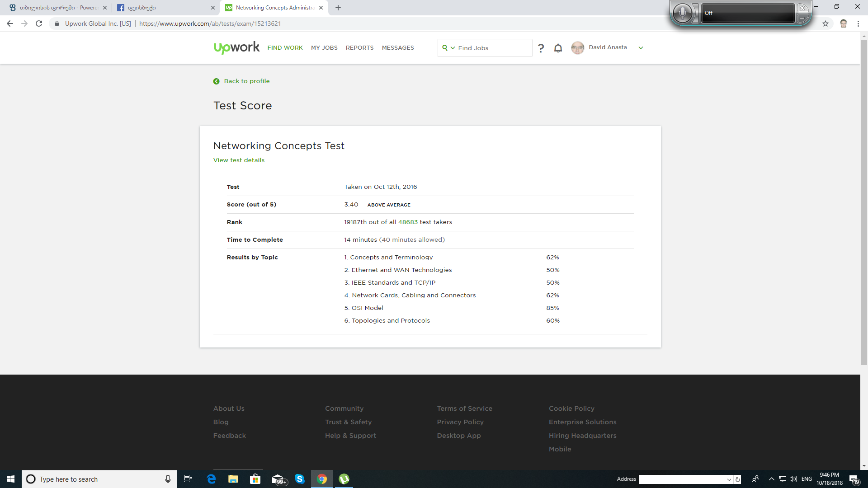Click the Upwork logo
868x488 pixels.
236,47
